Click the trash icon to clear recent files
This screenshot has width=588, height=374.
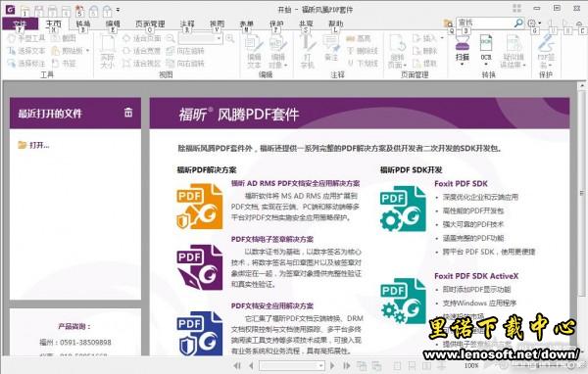click(128, 112)
